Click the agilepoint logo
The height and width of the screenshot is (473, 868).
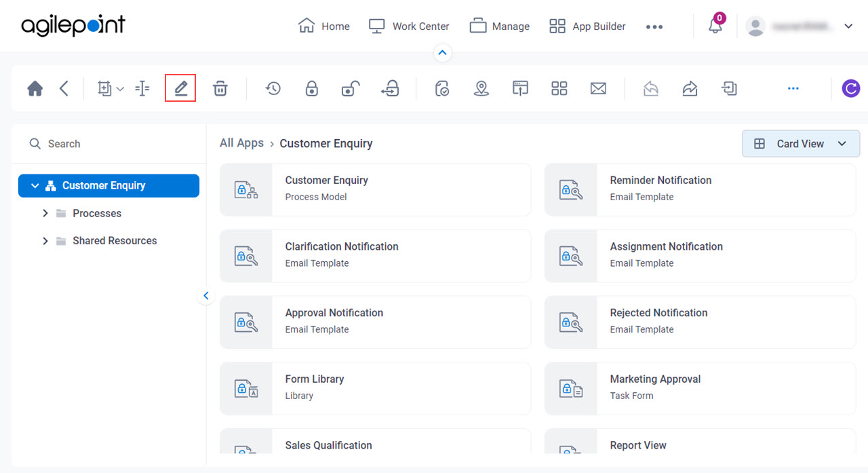click(x=73, y=25)
